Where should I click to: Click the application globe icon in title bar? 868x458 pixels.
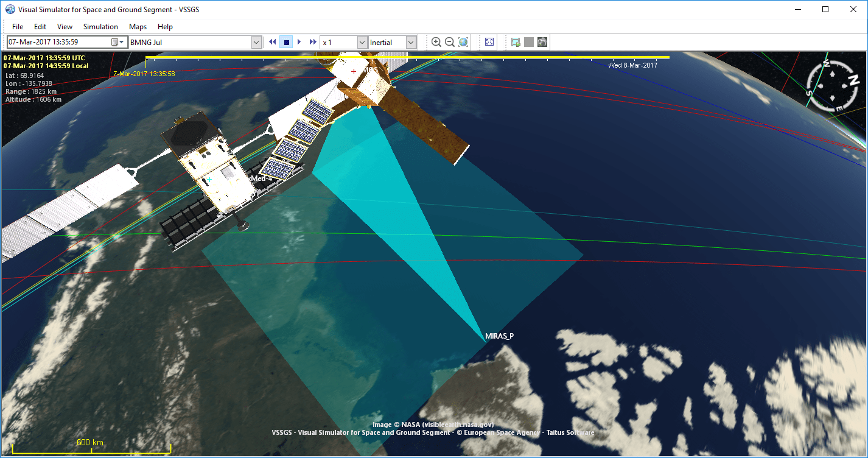[10, 9]
